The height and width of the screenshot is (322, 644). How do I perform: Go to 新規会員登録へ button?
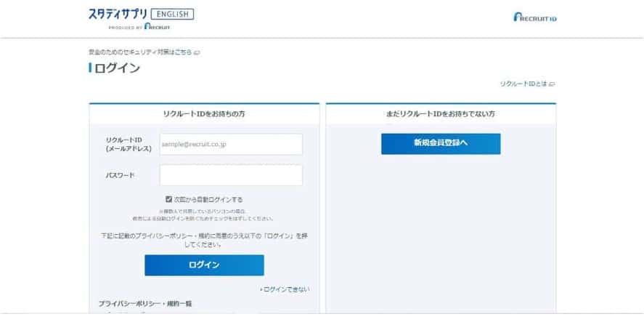441,143
